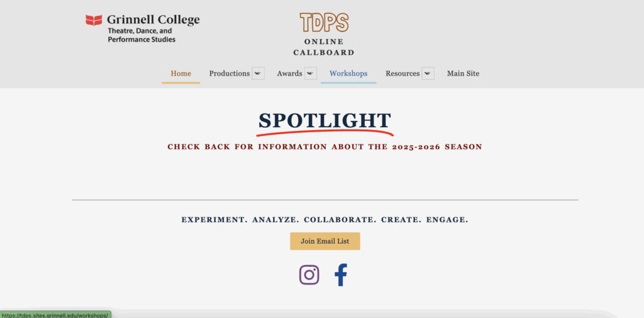Click the Grinnell College title text
644x318 pixels.
pos(153,20)
